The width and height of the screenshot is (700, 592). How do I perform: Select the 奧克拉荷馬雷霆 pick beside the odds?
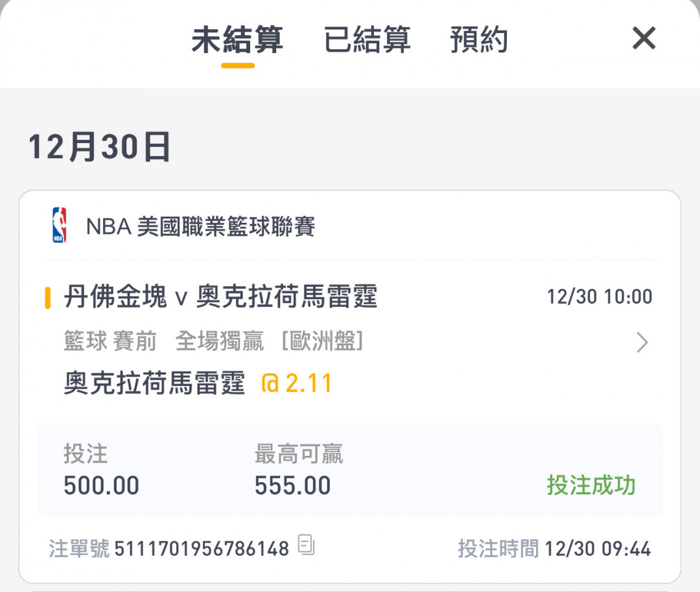(x=154, y=384)
